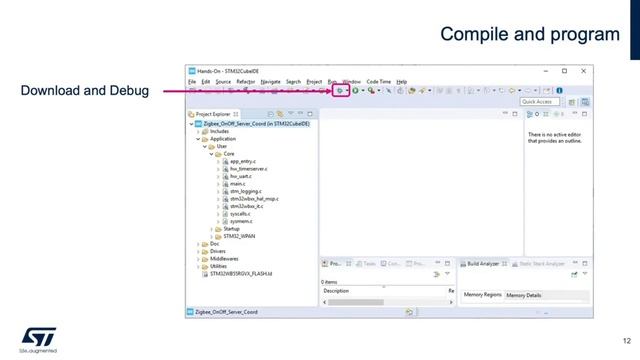Open the Project Explorer view menu triangle

coord(291,113)
